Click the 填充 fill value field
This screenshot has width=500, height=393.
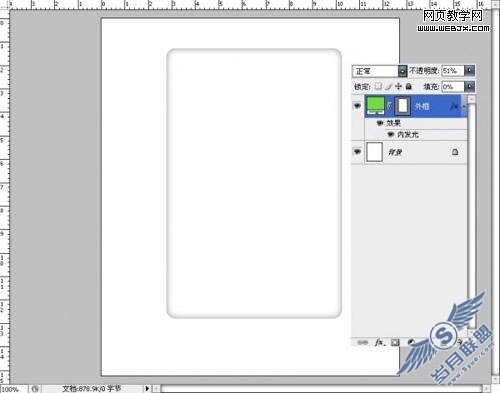tap(453, 87)
